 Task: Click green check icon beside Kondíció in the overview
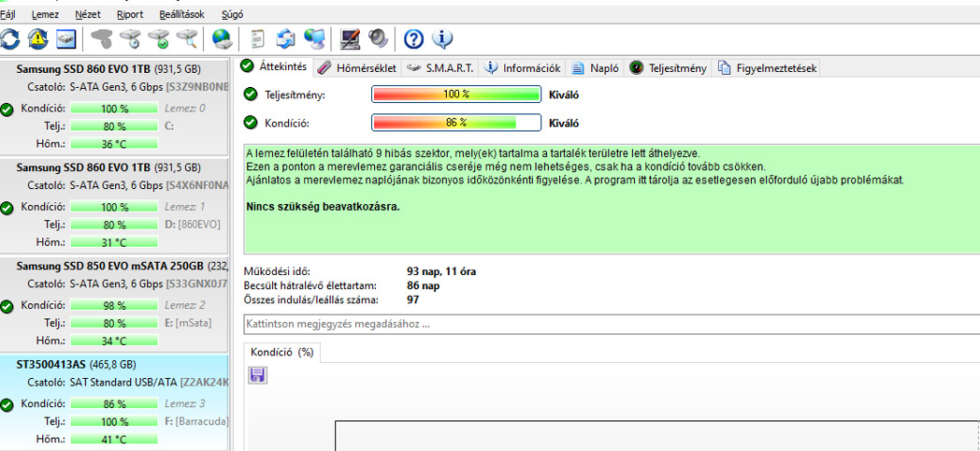click(251, 123)
